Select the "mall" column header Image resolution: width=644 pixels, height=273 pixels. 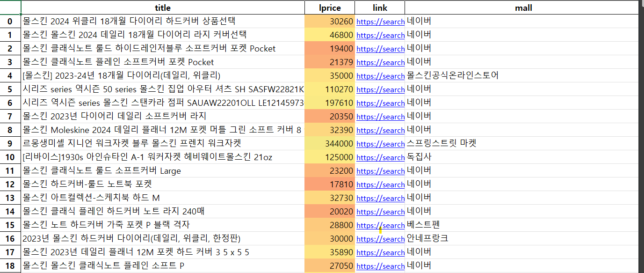pos(523,7)
